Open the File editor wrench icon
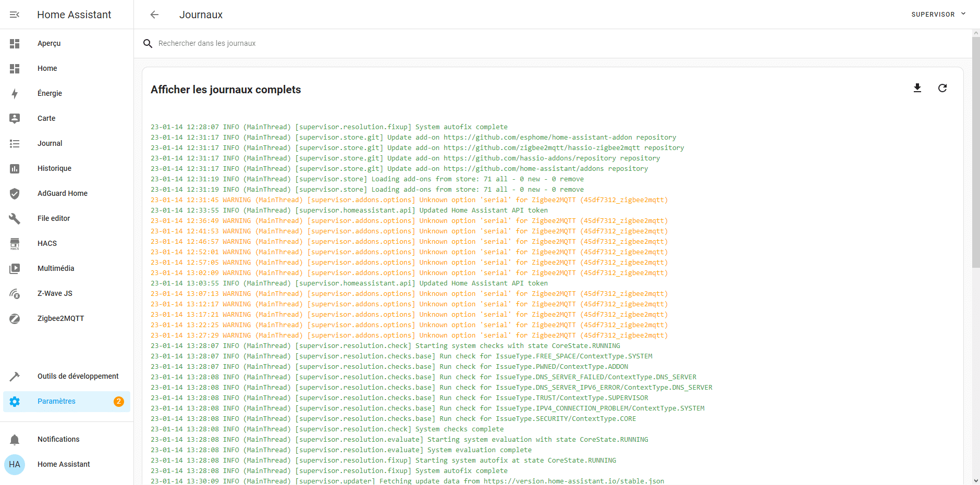The height and width of the screenshot is (485, 980). 15,219
